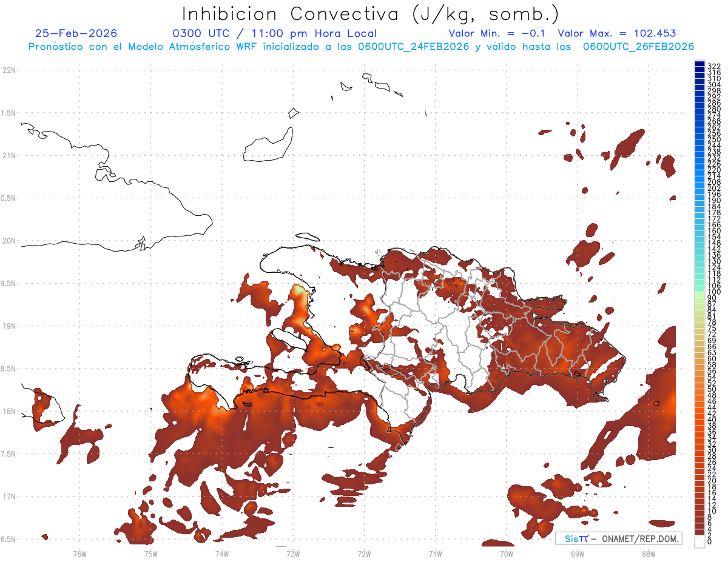Click the '17N' latitude label
The height and width of the screenshot is (562, 728).
pyautogui.click(x=9, y=497)
